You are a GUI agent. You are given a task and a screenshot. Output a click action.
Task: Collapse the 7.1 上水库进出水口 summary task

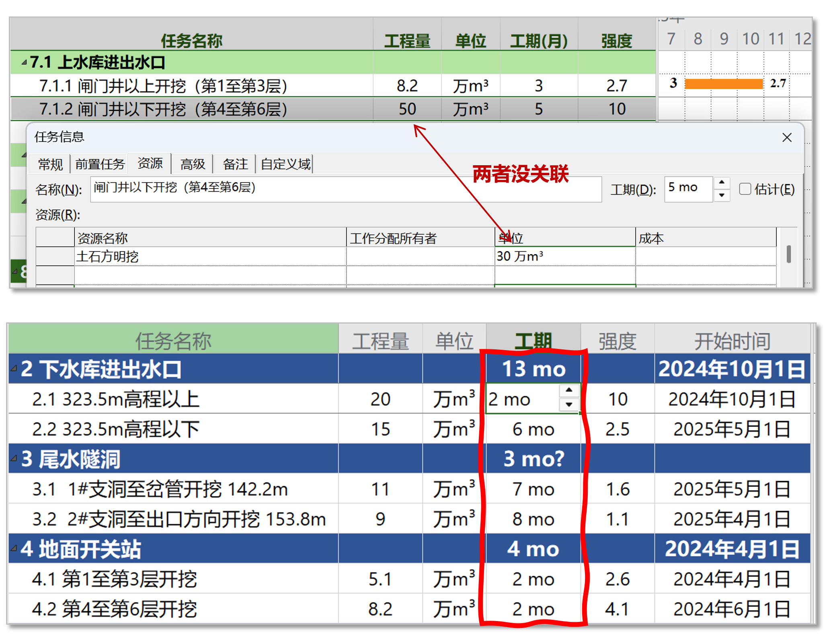click(x=25, y=63)
